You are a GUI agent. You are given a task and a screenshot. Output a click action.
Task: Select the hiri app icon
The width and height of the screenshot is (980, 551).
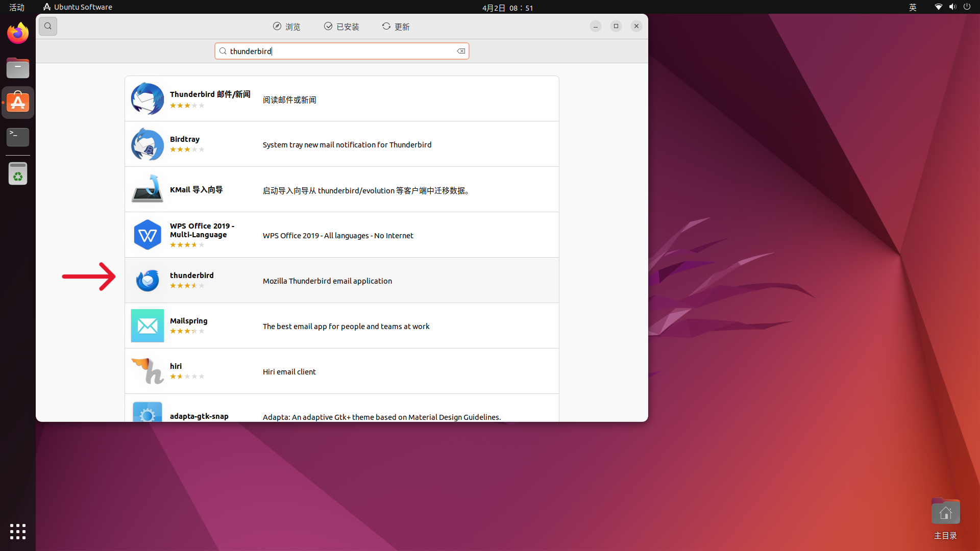(x=147, y=371)
